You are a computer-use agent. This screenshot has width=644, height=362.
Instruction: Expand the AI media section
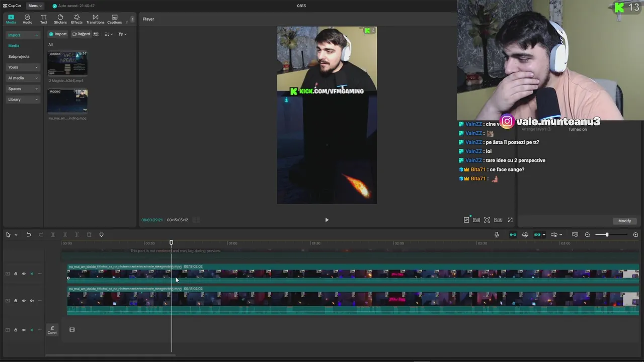(x=23, y=78)
